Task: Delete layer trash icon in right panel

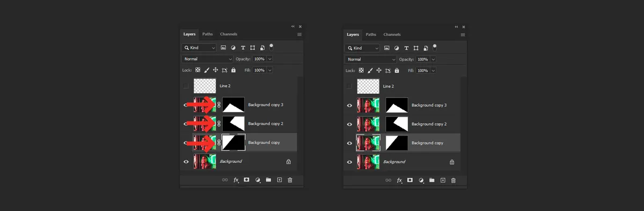Action: click(x=453, y=180)
